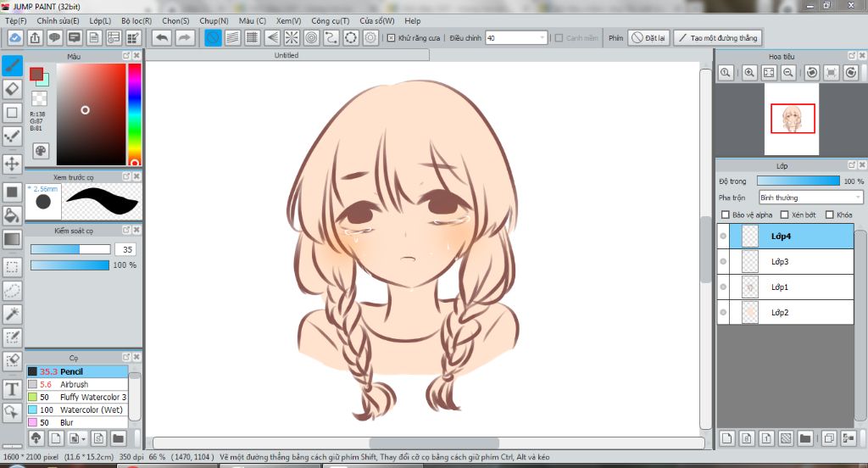Open Tệp(F) file menu
The height and width of the screenshot is (468, 868).
pyautogui.click(x=15, y=20)
